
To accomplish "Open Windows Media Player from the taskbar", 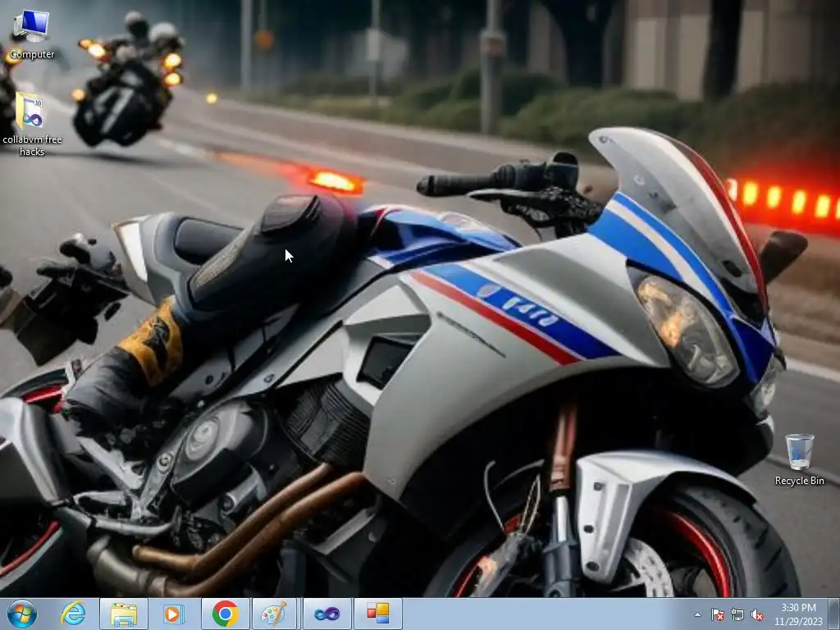I will (x=174, y=614).
